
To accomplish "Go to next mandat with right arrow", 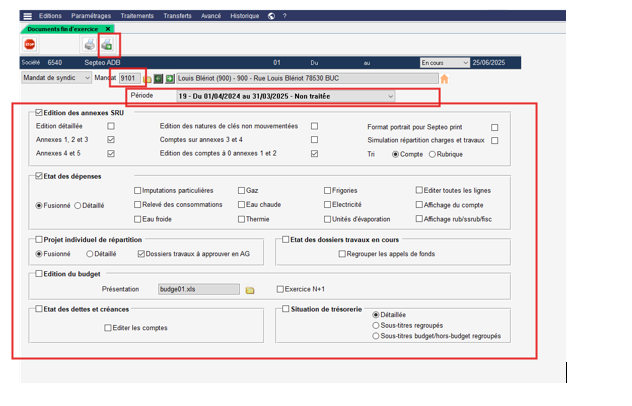I will (x=170, y=78).
